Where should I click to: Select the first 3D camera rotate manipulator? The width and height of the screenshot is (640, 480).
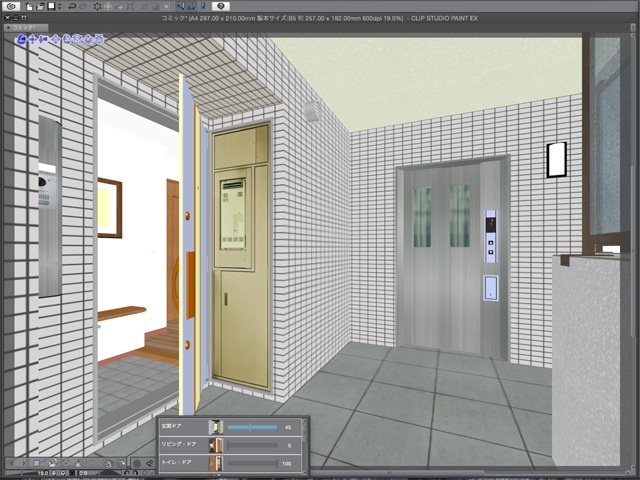(21, 39)
